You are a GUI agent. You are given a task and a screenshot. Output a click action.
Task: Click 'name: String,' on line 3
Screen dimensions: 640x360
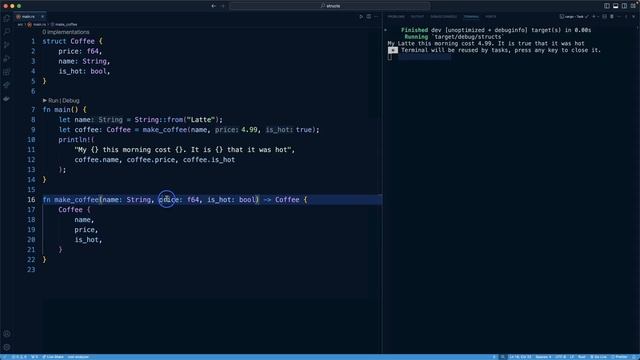(x=84, y=61)
